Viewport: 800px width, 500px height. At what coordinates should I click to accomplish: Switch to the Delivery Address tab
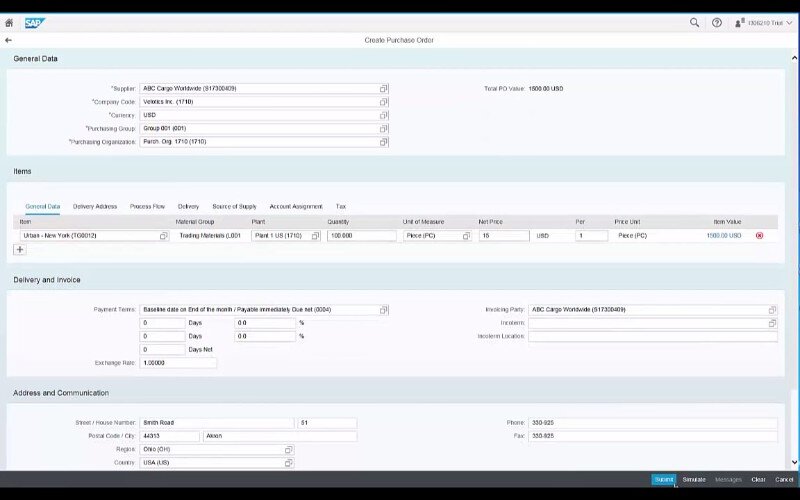tap(95, 206)
